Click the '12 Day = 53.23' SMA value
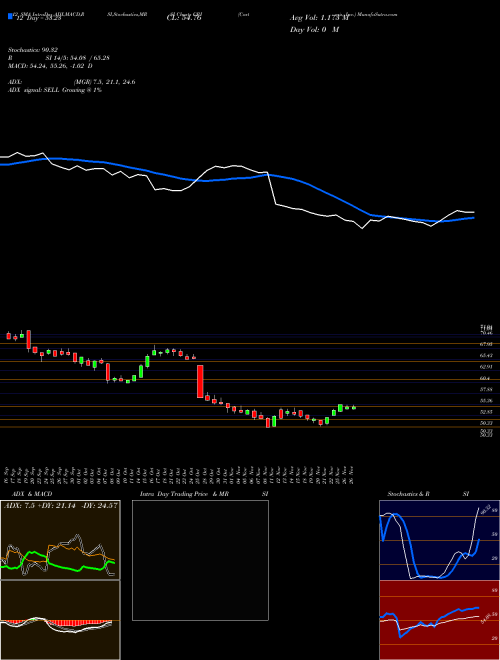The image size is (500, 660). [x=37, y=18]
